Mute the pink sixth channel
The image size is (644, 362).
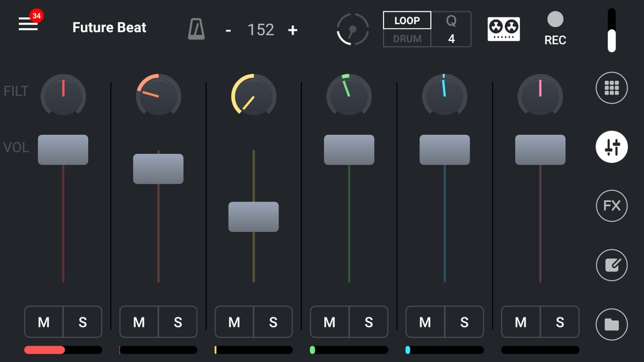521,322
